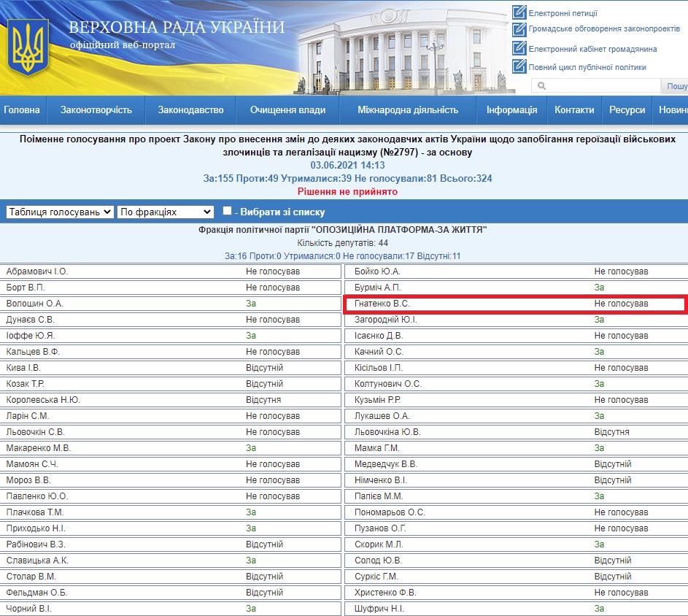Viewport: 688px width, 616px height.
Task: Click the Електронні петиції edit icon
Action: 519,12
